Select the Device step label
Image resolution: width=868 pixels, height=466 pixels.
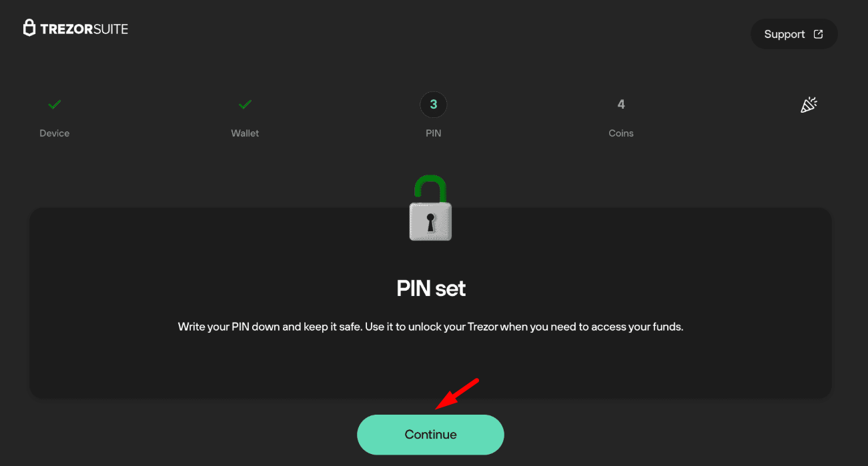point(55,133)
